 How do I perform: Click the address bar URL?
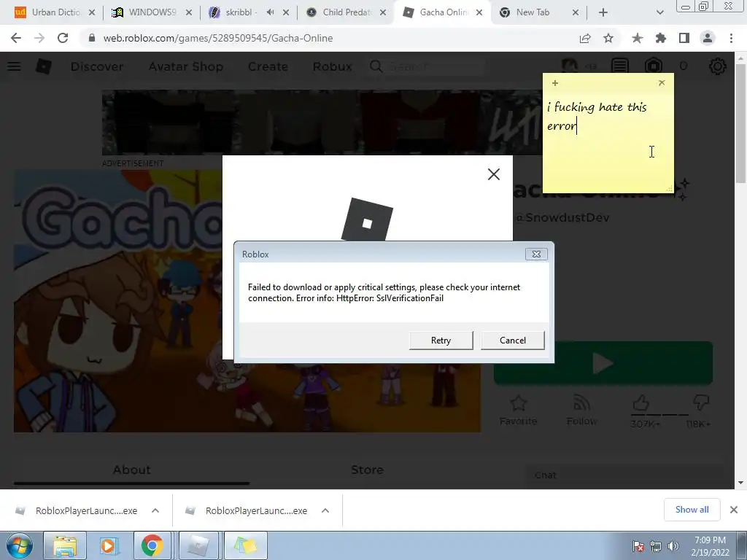217,38
